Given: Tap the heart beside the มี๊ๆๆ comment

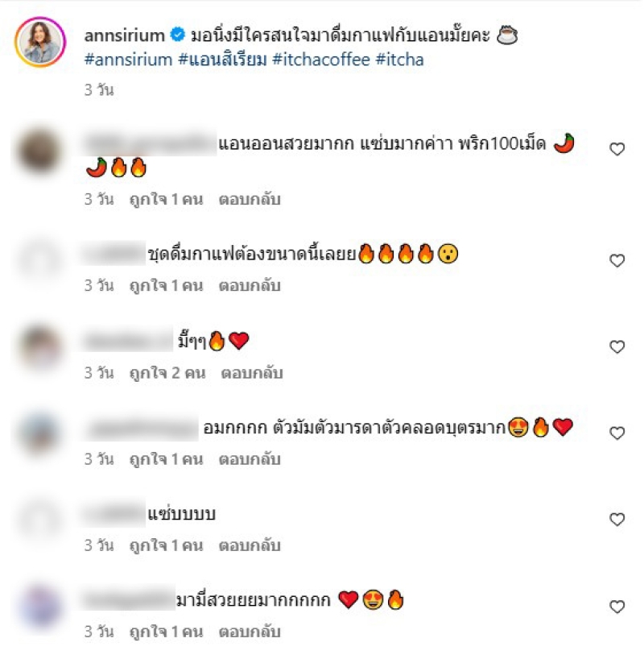Looking at the screenshot, I should (617, 347).
